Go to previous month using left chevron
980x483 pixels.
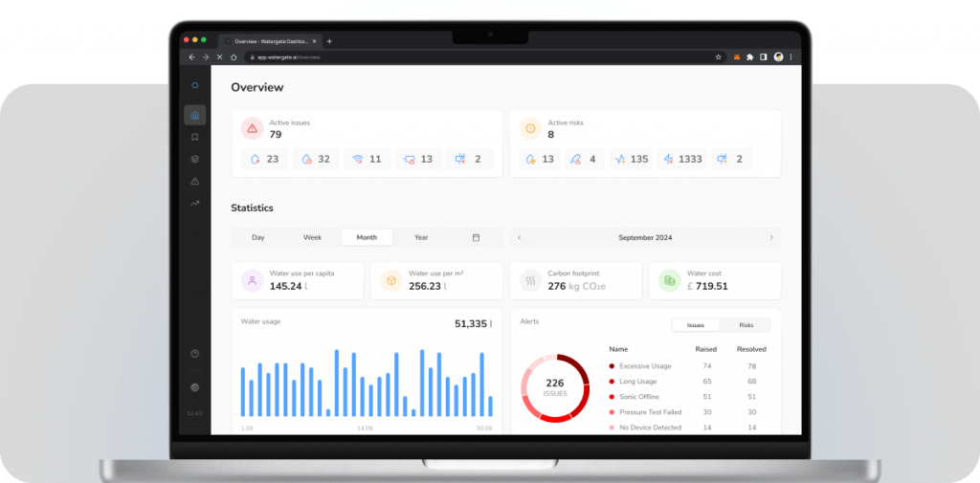coord(520,237)
